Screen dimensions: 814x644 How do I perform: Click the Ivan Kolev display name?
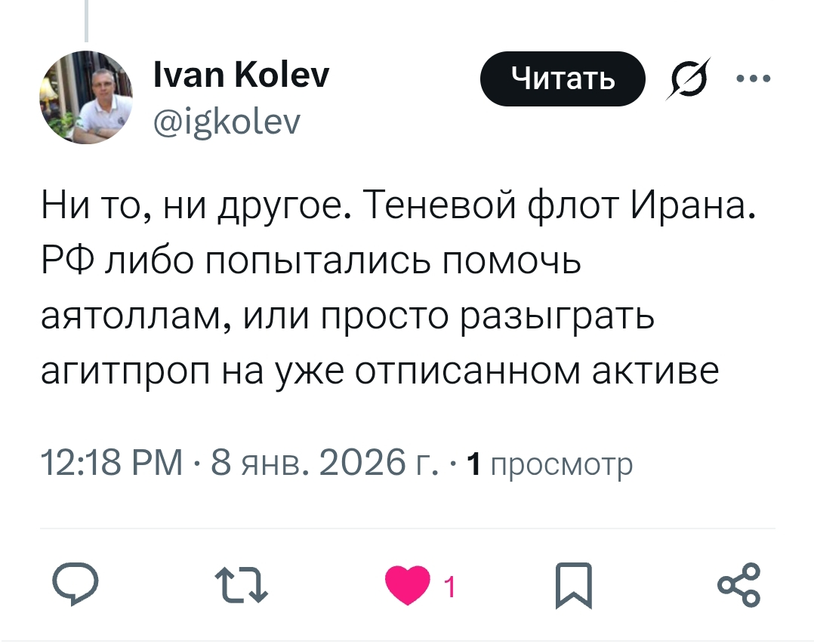pyautogui.click(x=240, y=75)
